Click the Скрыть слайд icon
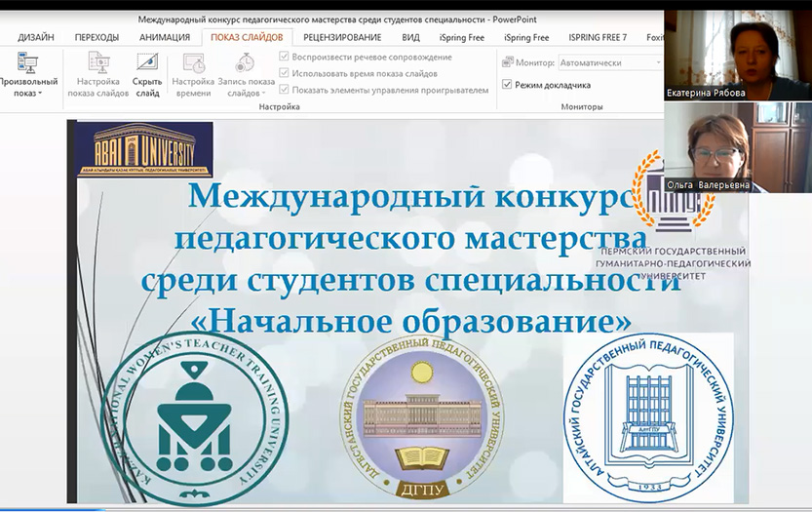Screen dimensions: 812x512 (147, 63)
